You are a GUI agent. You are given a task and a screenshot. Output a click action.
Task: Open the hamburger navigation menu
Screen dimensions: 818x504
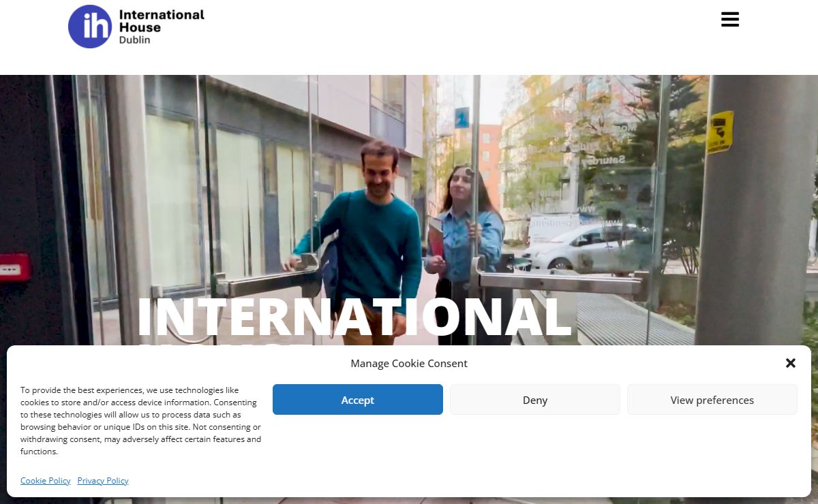[730, 19]
